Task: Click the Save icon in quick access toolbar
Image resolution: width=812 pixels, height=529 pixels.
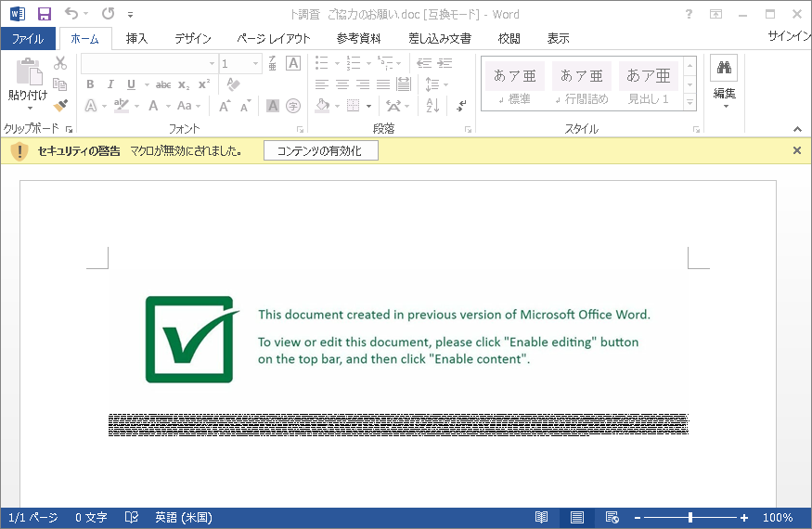Action: point(45,14)
